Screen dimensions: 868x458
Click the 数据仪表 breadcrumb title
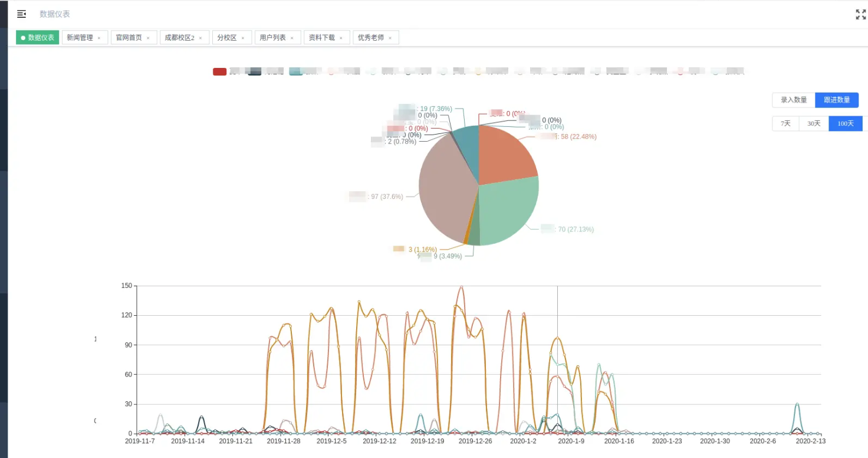[55, 14]
